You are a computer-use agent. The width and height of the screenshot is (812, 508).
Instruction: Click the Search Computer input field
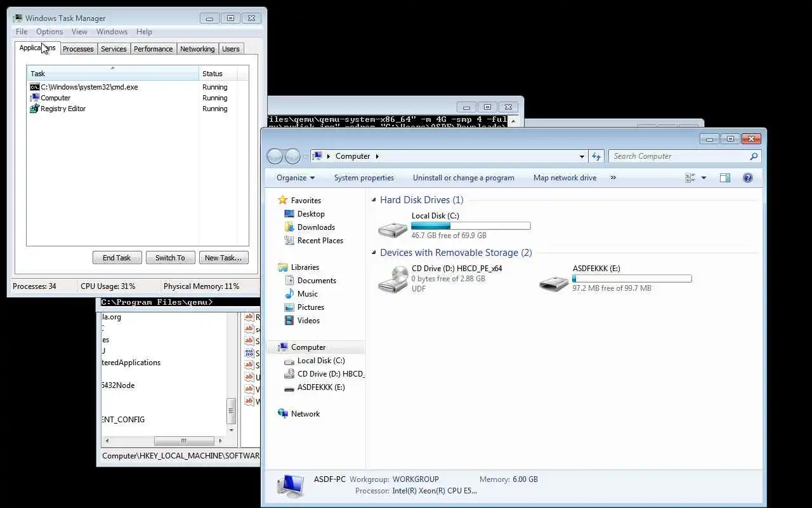(679, 156)
